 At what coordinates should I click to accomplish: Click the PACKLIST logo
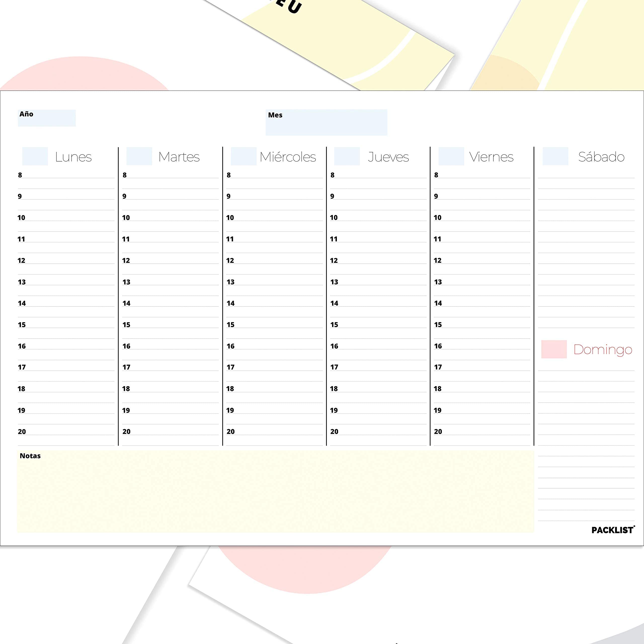[613, 530]
